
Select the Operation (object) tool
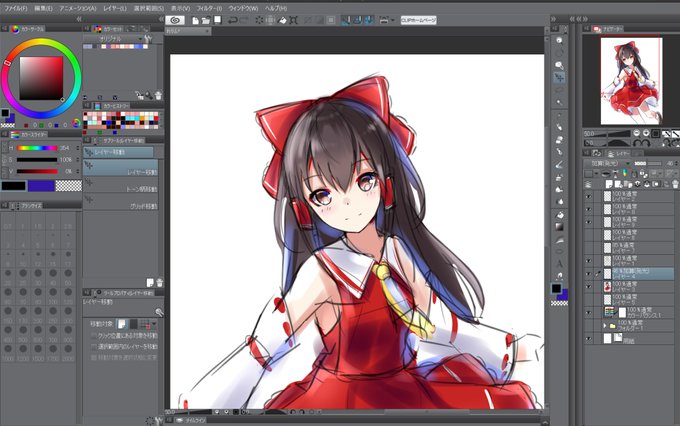pos(559,65)
